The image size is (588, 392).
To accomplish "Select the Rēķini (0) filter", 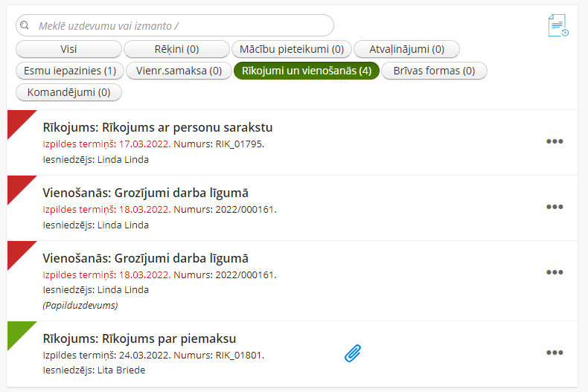I will pos(176,49).
